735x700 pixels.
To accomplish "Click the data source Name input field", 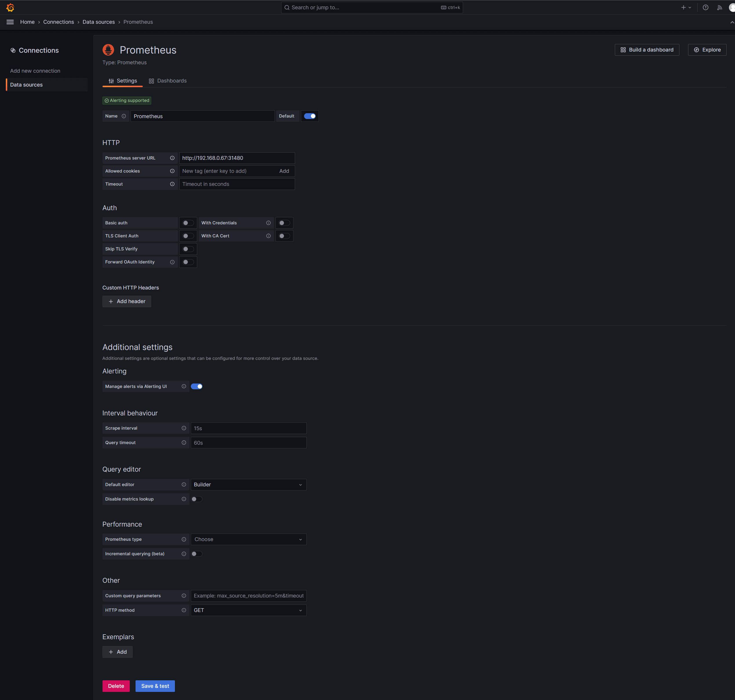I will (x=202, y=116).
